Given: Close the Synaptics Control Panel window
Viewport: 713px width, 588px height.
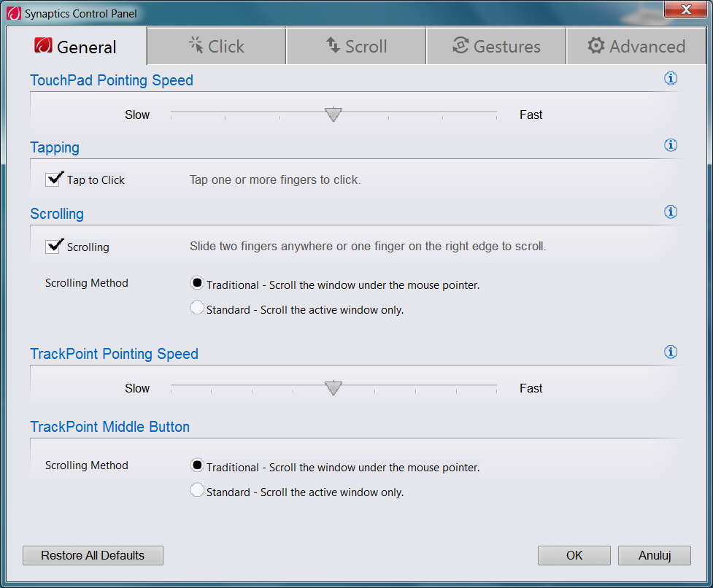Looking at the screenshot, I should pos(685,9).
